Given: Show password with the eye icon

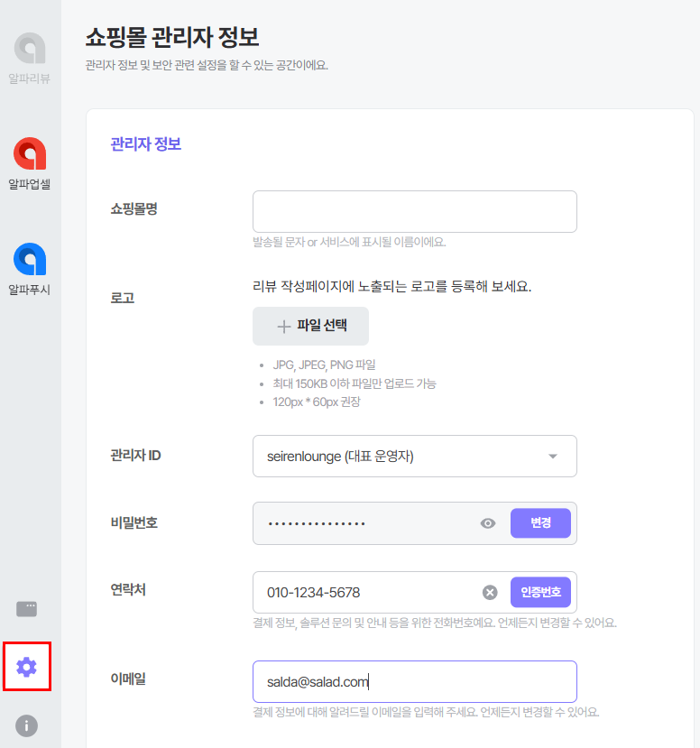Looking at the screenshot, I should pos(488,523).
